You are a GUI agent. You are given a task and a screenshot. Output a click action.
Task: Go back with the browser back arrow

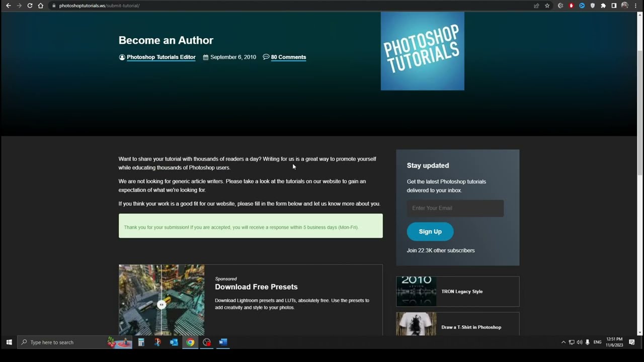click(8, 6)
